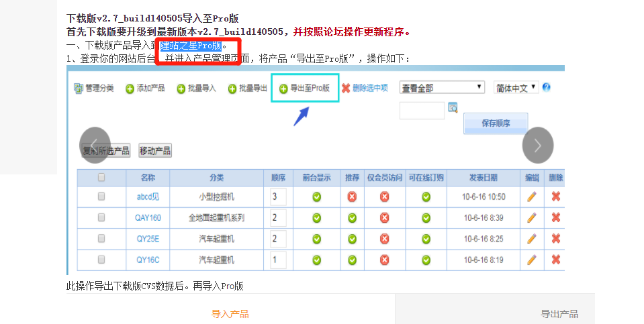Click the 保存顺序 save order button
This screenshot has width=644, height=324.
point(496,123)
